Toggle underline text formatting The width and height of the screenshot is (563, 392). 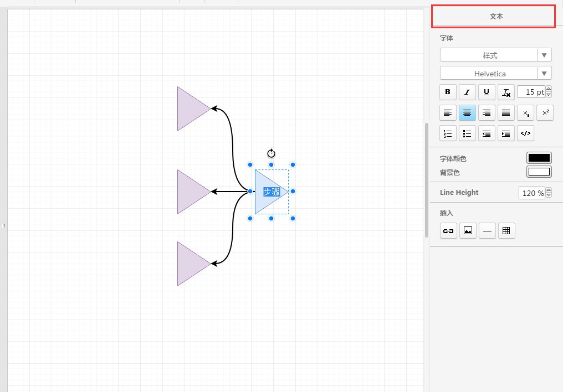pos(487,92)
